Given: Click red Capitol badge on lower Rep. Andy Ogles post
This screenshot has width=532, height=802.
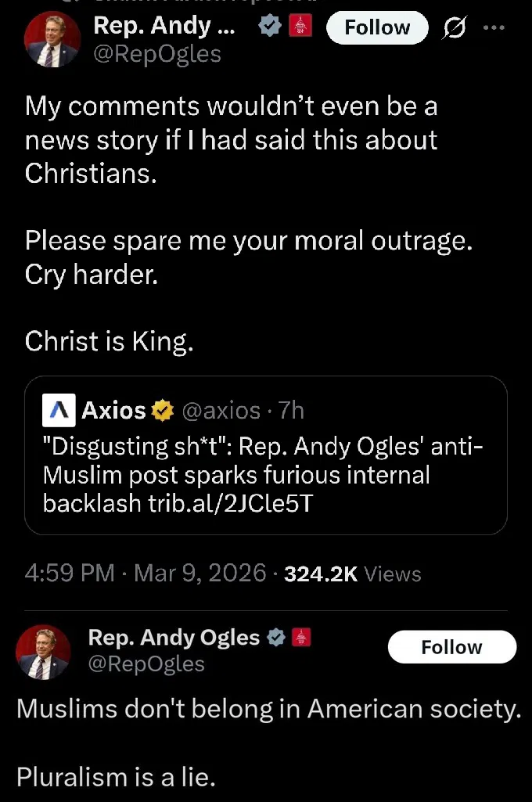Looking at the screenshot, I should point(301,638).
